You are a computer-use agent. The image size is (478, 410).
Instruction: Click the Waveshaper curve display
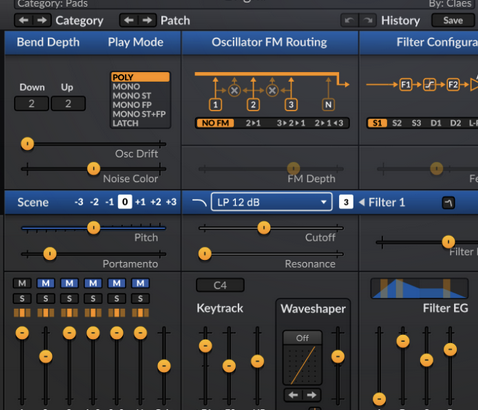(x=302, y=365)
